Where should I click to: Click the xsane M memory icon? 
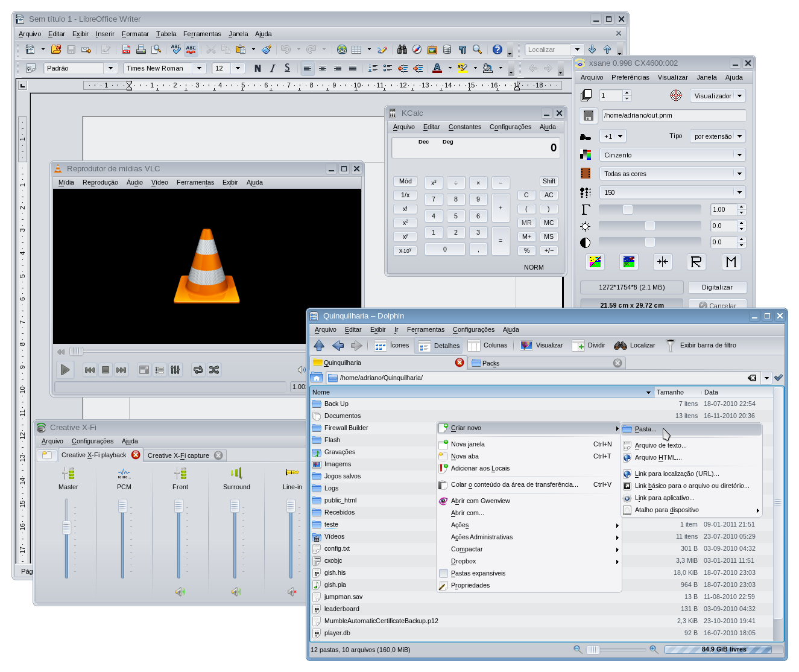pos(731,262)
